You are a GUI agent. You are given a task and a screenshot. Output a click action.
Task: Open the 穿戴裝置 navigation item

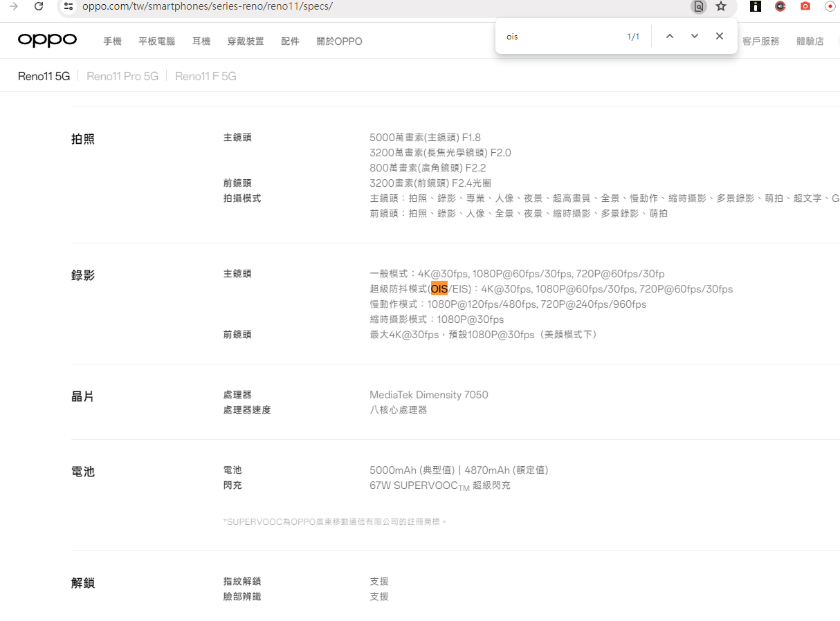(245, 41)
